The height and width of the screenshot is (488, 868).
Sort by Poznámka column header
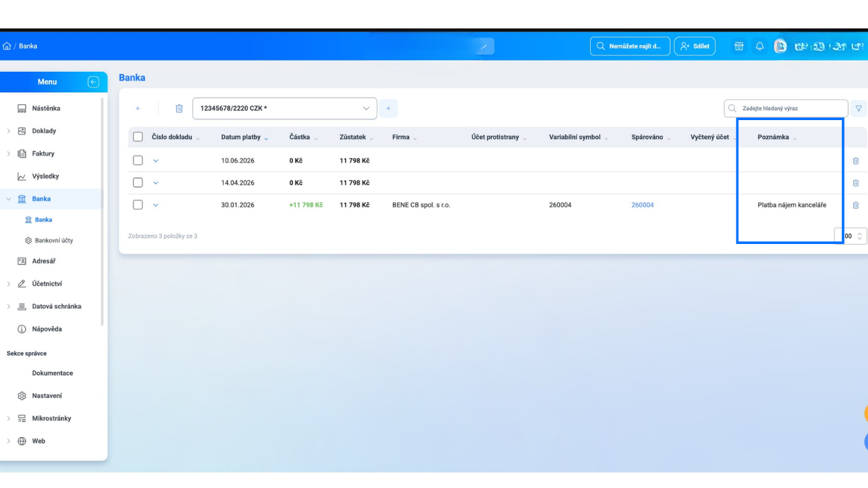[777, 137]
